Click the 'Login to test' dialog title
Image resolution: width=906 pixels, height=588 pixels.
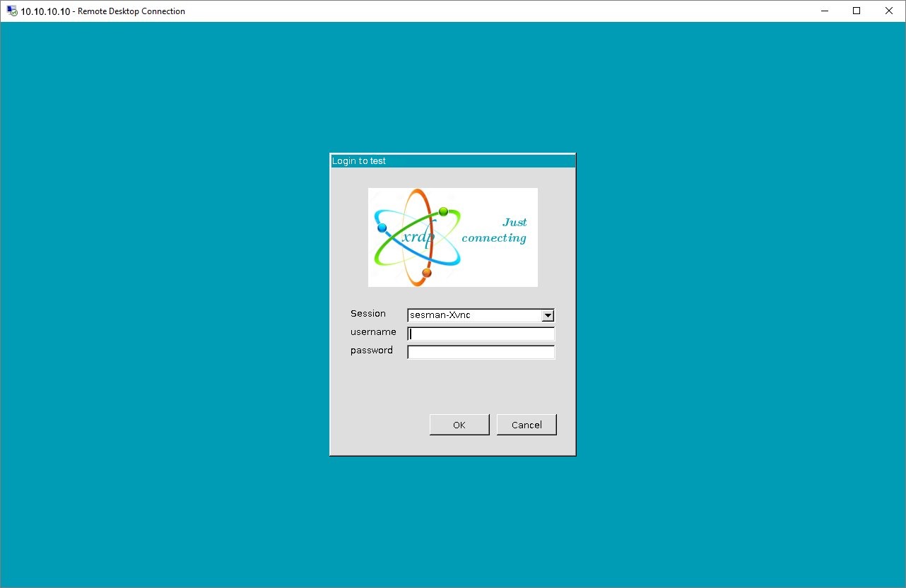359,161
